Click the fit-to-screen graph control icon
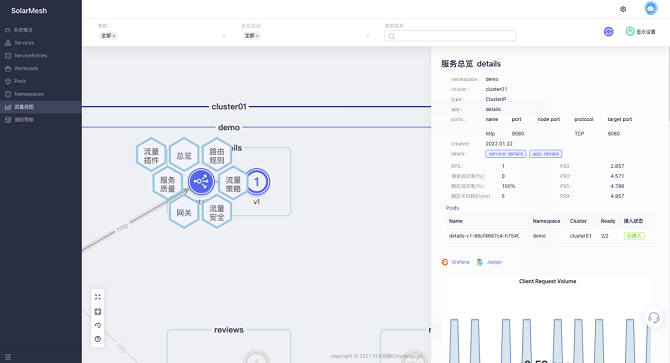The width and height of the screenshot is (670, 363). (98, 297)
